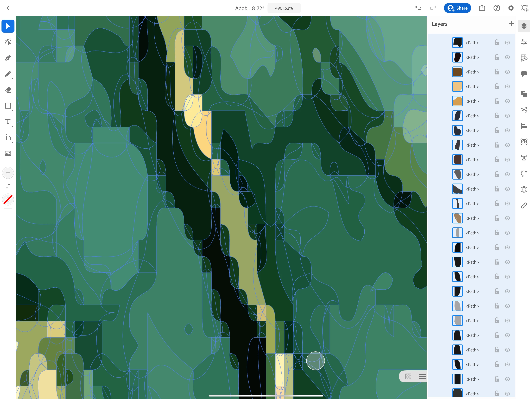Add a new layer with the plus button
This screenshot has width=532, height=399.
[x=512, y=24]
